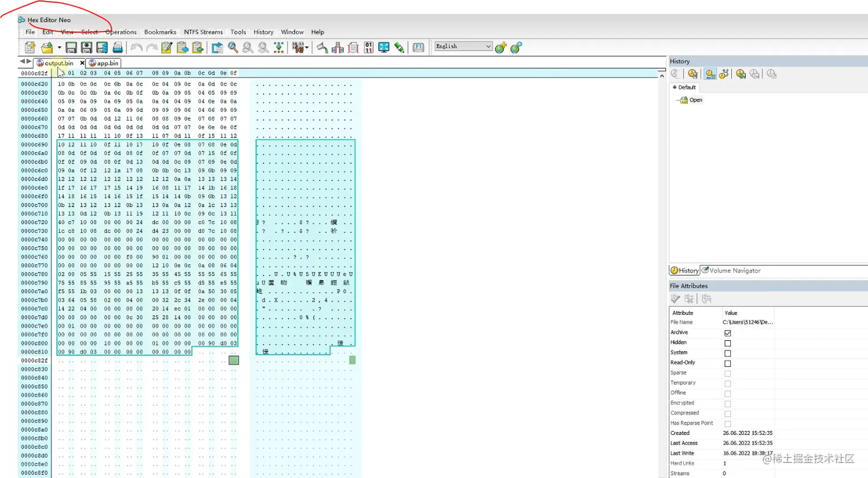The width and height of the screenshot is (868, 478).
Task: Click the Save As toolbar icon
Action: click(87, 48)
